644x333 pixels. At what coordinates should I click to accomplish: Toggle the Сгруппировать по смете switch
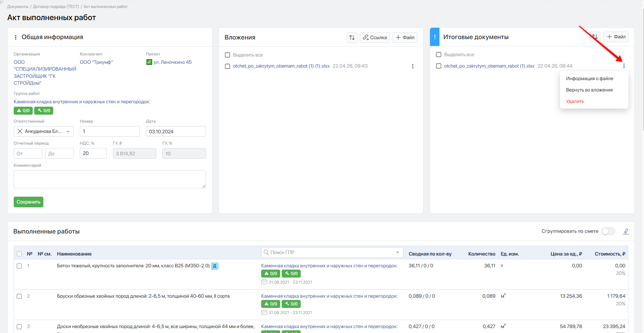pyautogui.click(x=608, y=231)
